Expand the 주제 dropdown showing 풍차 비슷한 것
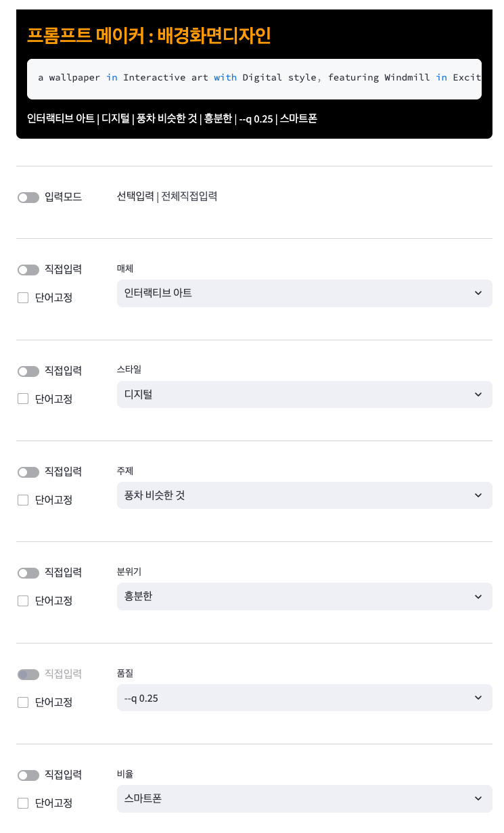 coord(304,495)
